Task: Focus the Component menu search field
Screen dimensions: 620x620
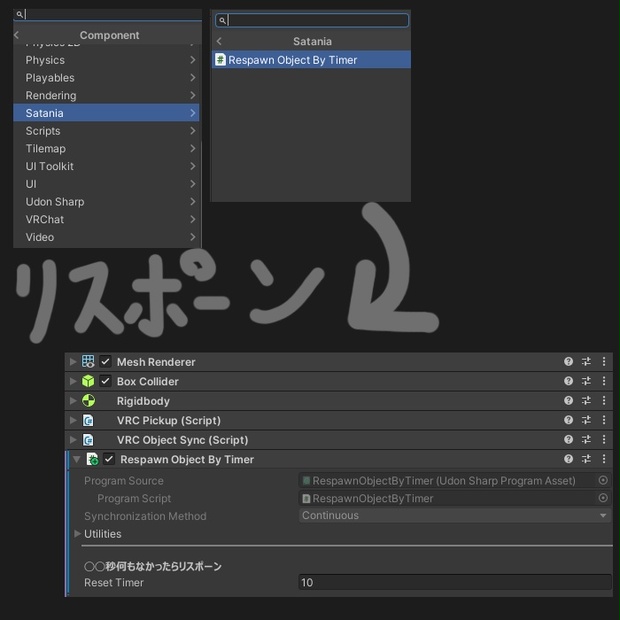Action: [x=108, y=15]
